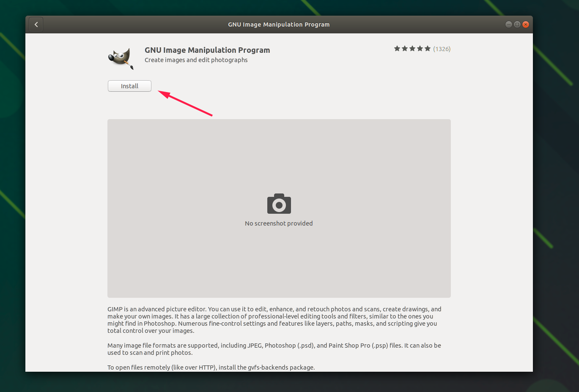
Task: Click the second rating star
Action: (405, 49)
